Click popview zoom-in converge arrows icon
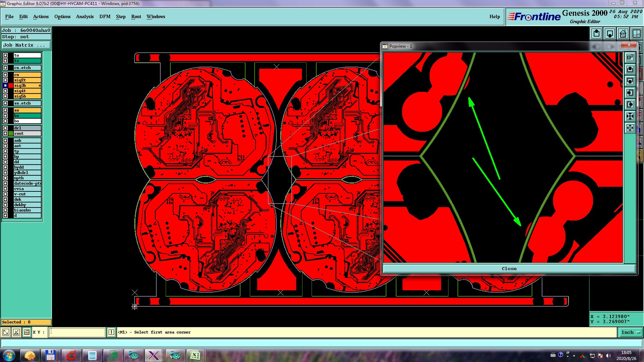 click(630, 116)
